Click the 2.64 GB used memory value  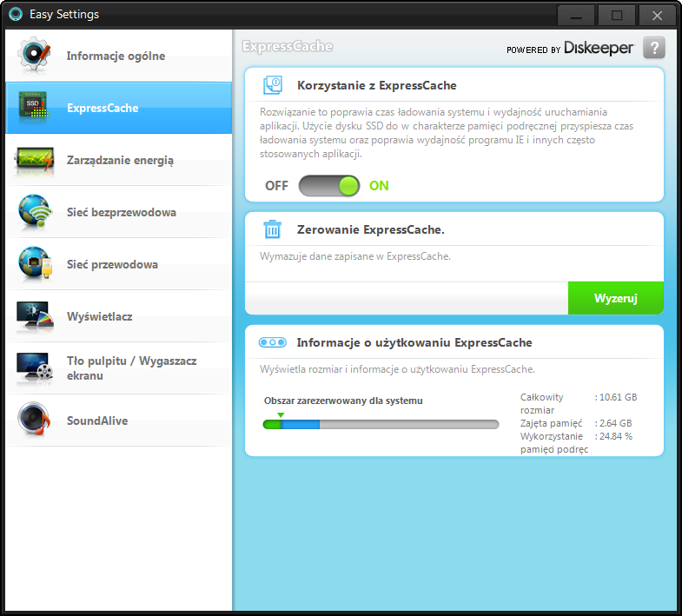point(613,423)
